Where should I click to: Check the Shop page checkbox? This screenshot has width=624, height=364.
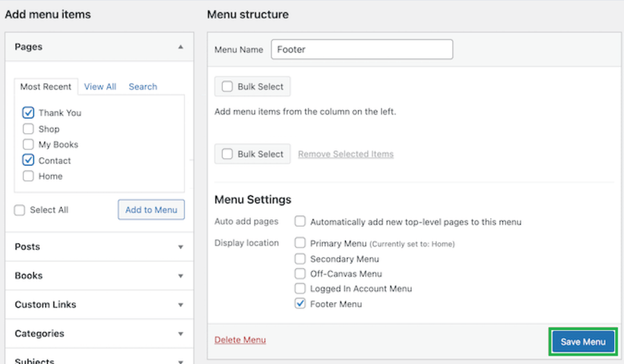[28, 129]
